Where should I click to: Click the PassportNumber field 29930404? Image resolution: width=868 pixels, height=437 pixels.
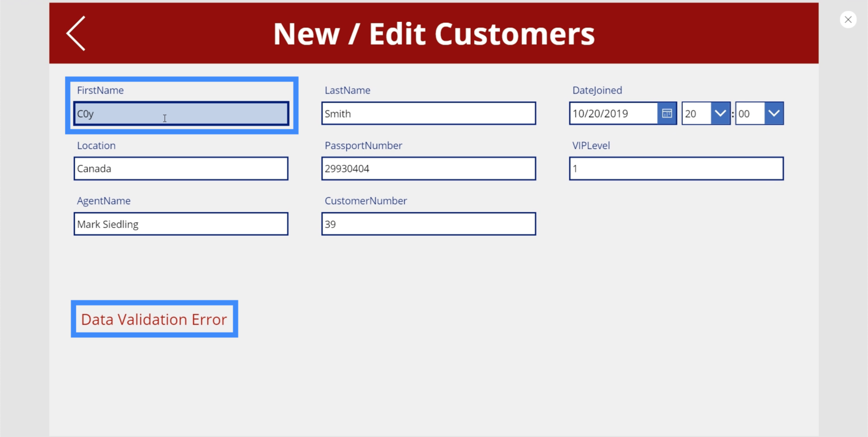[428, 169]
